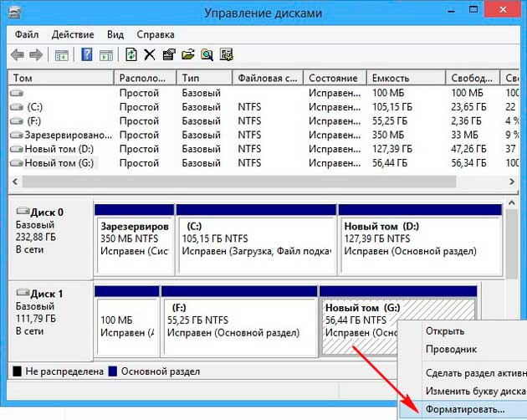Open the Справка menu

[x=156, y=34]
